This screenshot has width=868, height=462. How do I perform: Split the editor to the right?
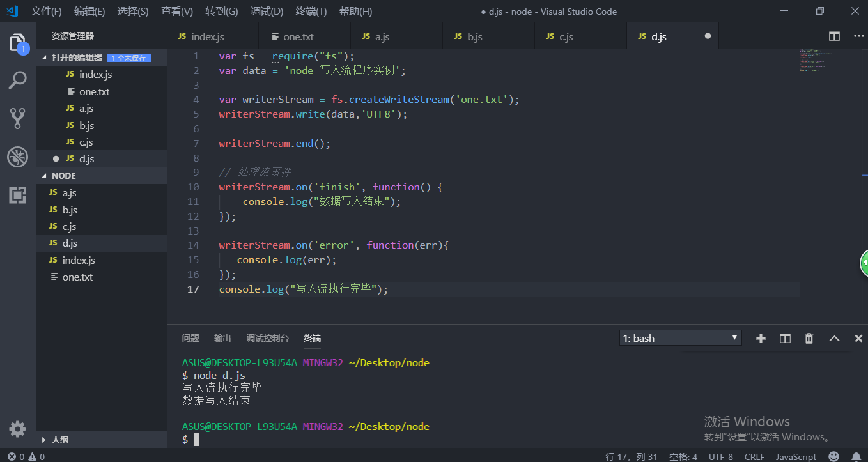point(834,36)
